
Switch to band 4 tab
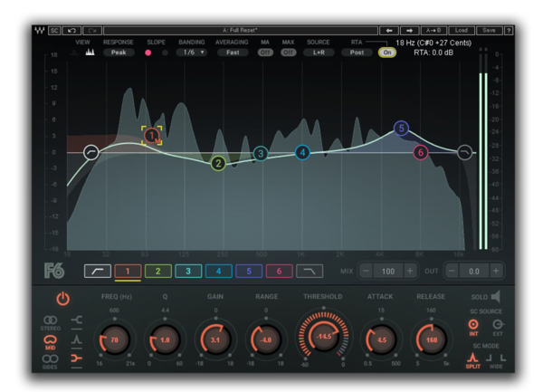(x=218, y=272)
